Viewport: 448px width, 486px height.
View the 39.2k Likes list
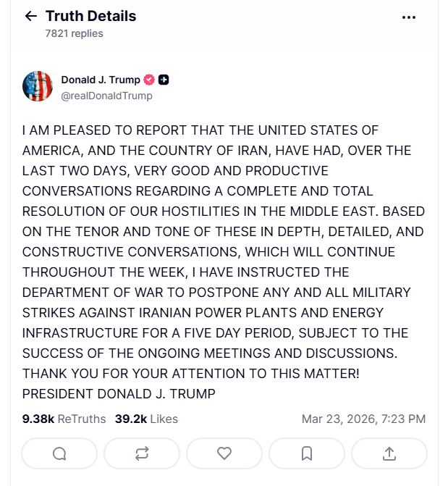146,419
